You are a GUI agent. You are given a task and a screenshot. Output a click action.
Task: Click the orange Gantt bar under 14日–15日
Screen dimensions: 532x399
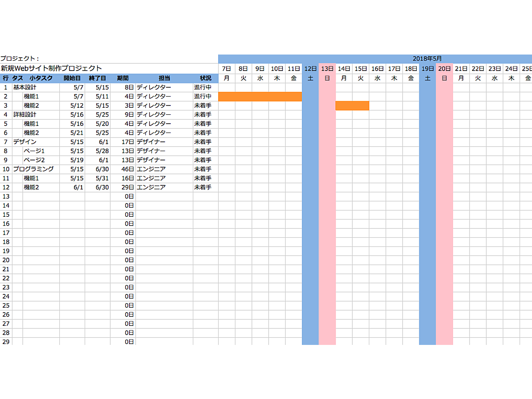coord(352,106)
